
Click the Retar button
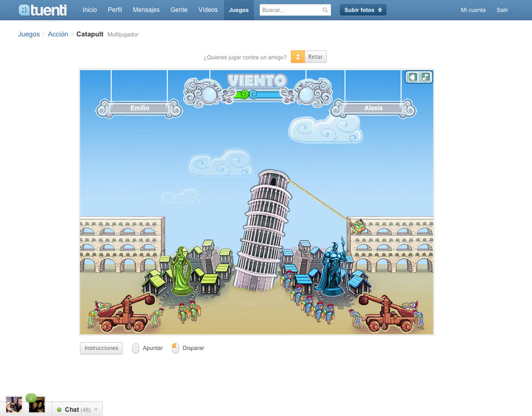click(315, 57)
